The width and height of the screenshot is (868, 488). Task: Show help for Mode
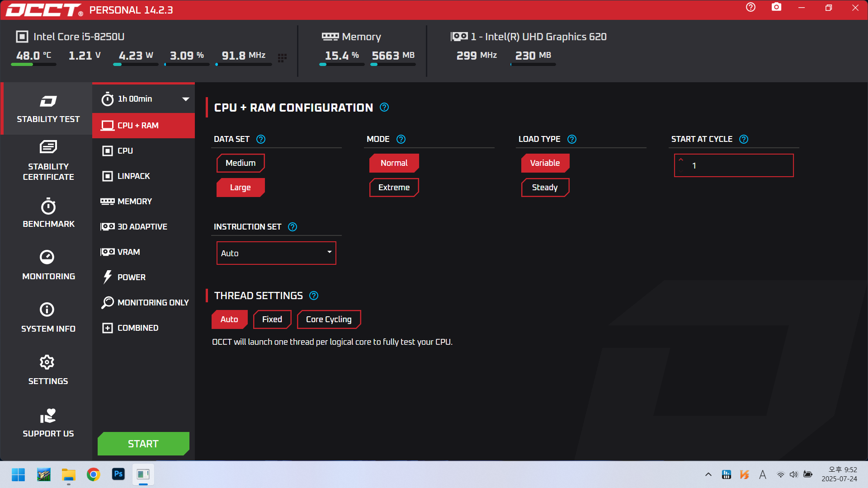point(401,139)
